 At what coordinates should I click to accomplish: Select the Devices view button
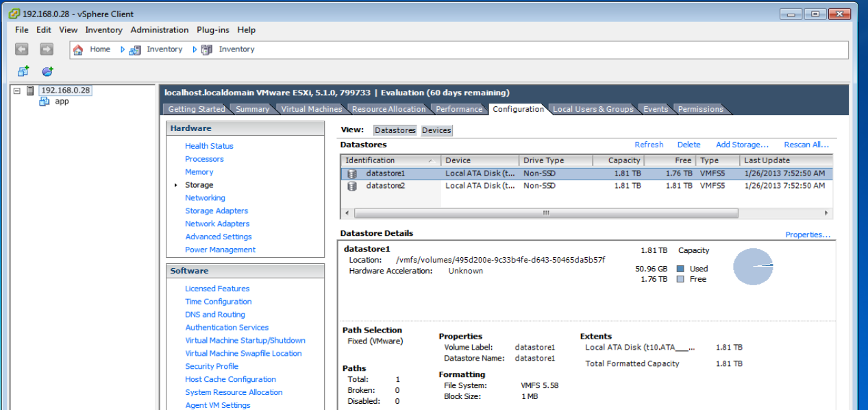click(x=436, y=130)
